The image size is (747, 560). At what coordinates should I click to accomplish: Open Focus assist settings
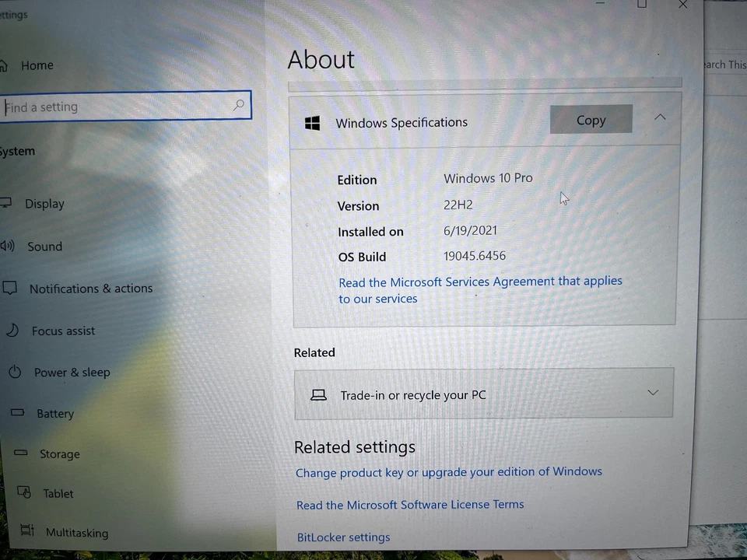pos(12,330)
